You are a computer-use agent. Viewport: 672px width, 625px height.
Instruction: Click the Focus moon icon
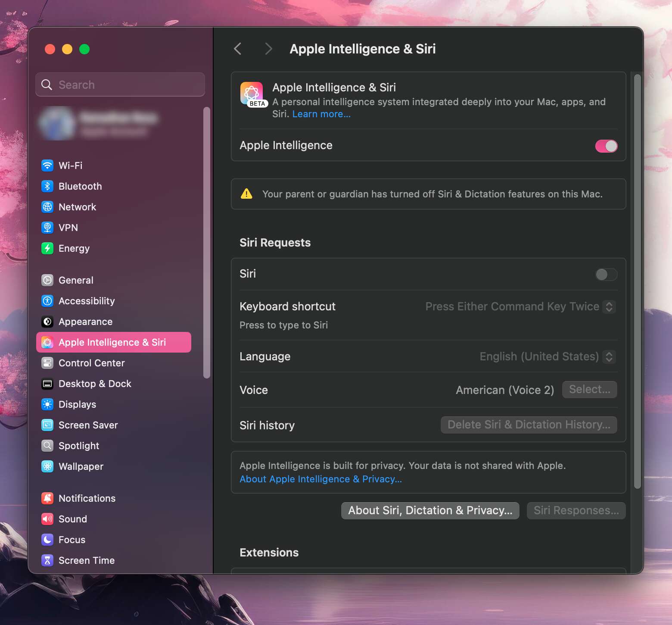(x=47, y=540)
